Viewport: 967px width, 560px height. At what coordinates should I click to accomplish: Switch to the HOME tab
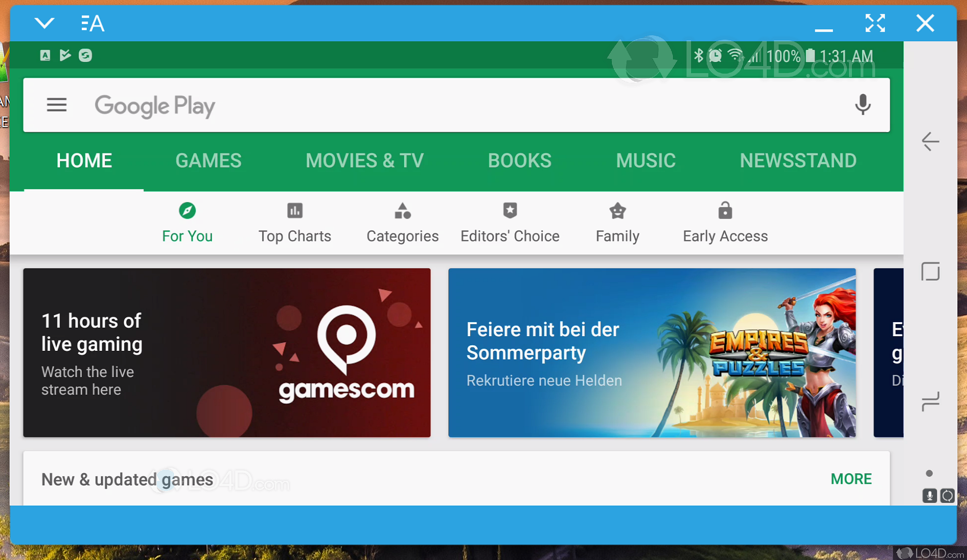pos(84,161)
